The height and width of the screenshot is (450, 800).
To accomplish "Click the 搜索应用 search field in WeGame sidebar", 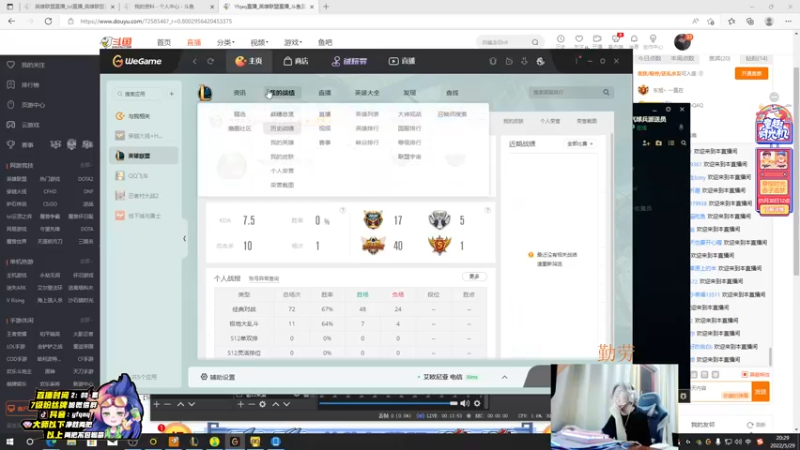I will [138, 94].
